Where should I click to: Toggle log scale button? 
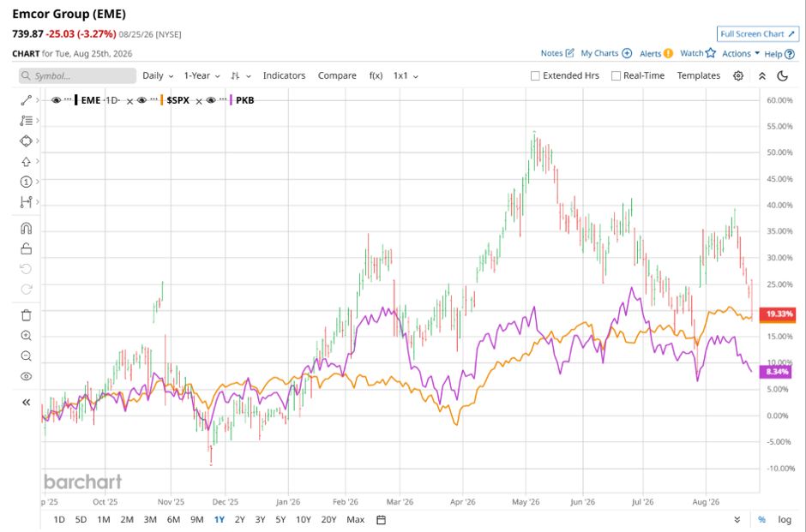point(785,520)
